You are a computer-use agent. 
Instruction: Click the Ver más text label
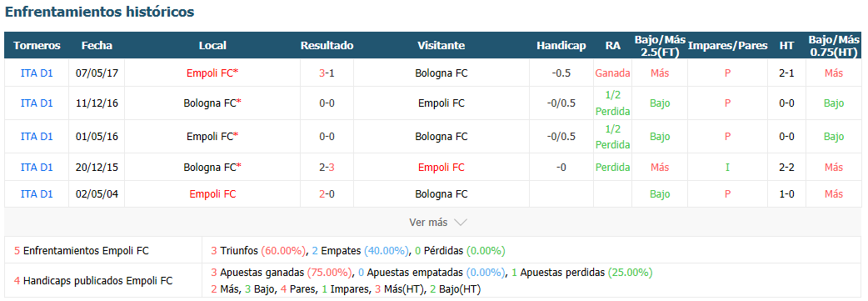(x=428, y=223)
